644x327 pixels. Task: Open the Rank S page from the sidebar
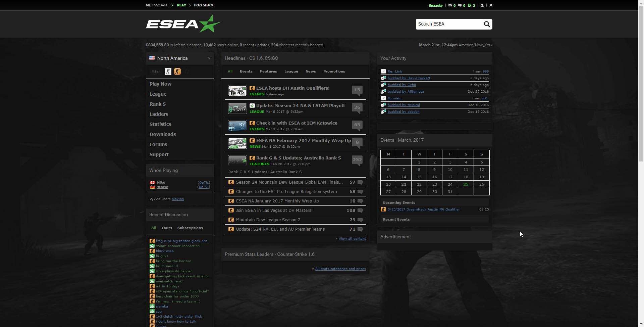coord(157,104)
